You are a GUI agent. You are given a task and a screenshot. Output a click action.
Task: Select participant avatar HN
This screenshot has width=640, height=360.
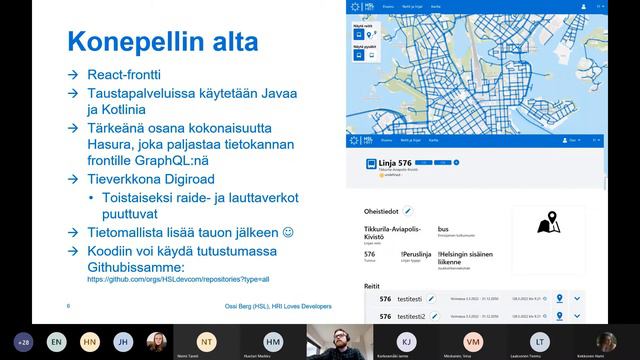(90, 342)
